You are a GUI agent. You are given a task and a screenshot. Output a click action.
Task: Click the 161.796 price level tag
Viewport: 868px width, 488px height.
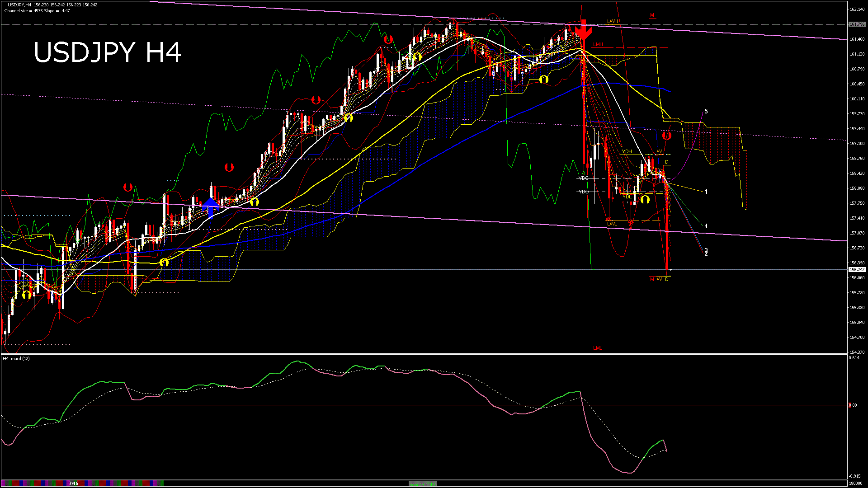[857, 24]
